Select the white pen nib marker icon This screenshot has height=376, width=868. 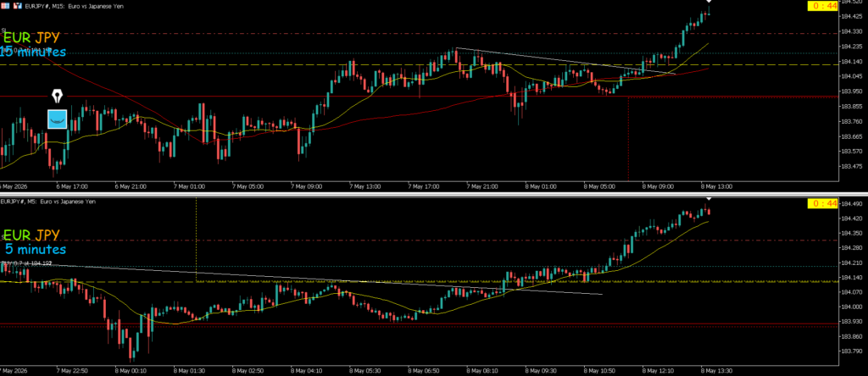[x=58, y=97]
